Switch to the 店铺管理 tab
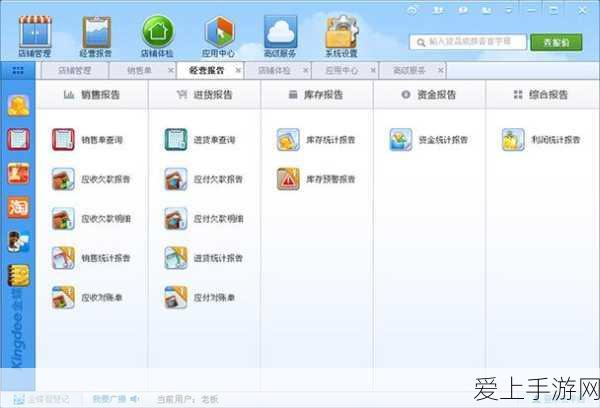Image resolution: width=600 pixels, height=408 pixels. click(75, 70)
